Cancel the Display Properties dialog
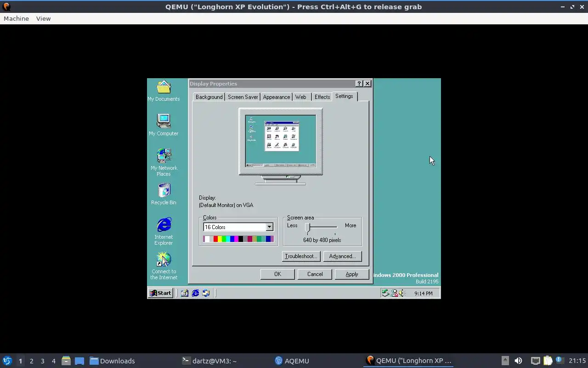 [x=315, y=274]
